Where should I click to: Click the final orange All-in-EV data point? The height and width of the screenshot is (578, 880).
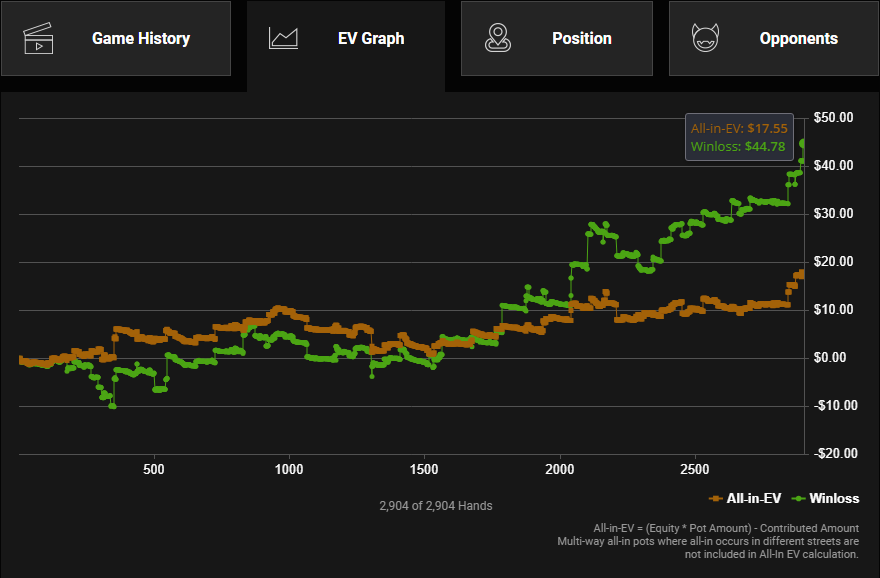(x=801, y=274)
